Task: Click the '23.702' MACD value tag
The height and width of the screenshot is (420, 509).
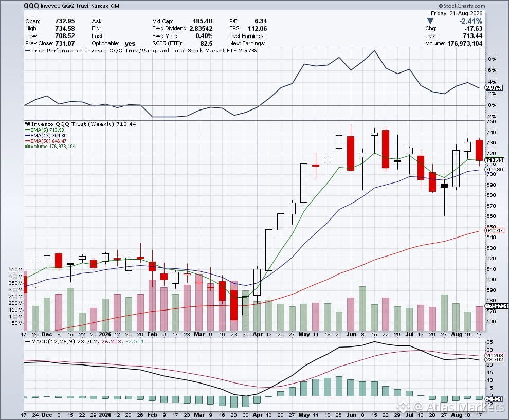Action: point(495,360)
